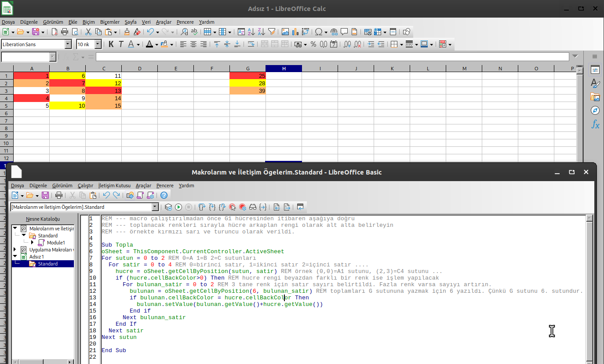604x364 pixels.
Task: Toggle Center Horizontally alignment in Calc
Action: (193, 44)
